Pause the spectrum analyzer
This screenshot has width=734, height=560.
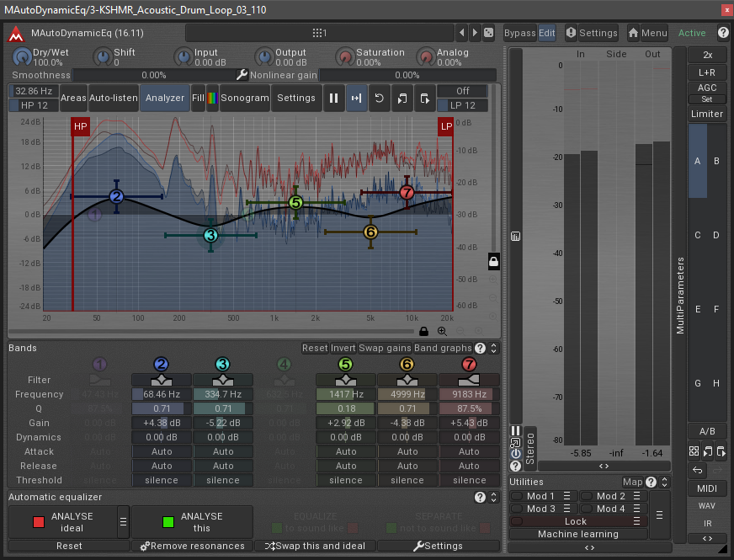click(x=334, y=98)
